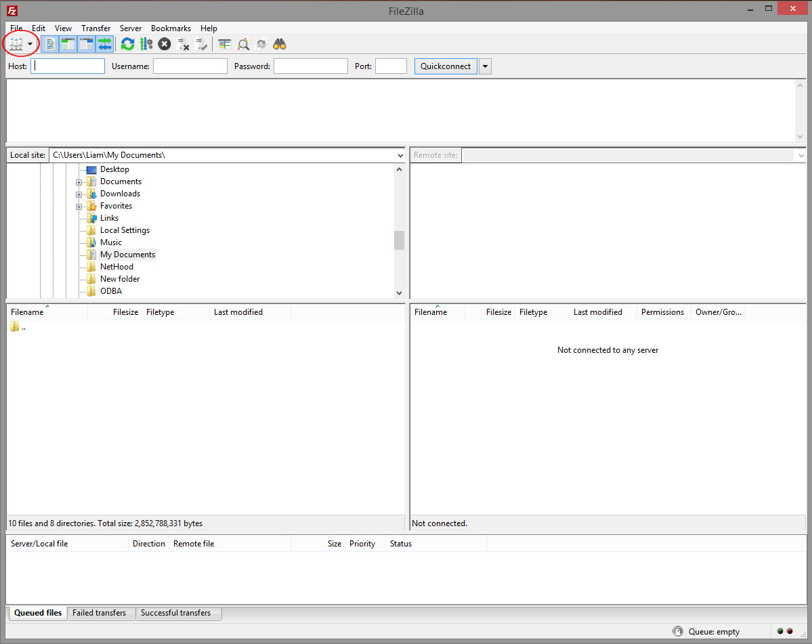Screen dimensions: 812x644
Task: Open the Local site path dropdown
Action: pyautogui.click(x=400, y=156)
